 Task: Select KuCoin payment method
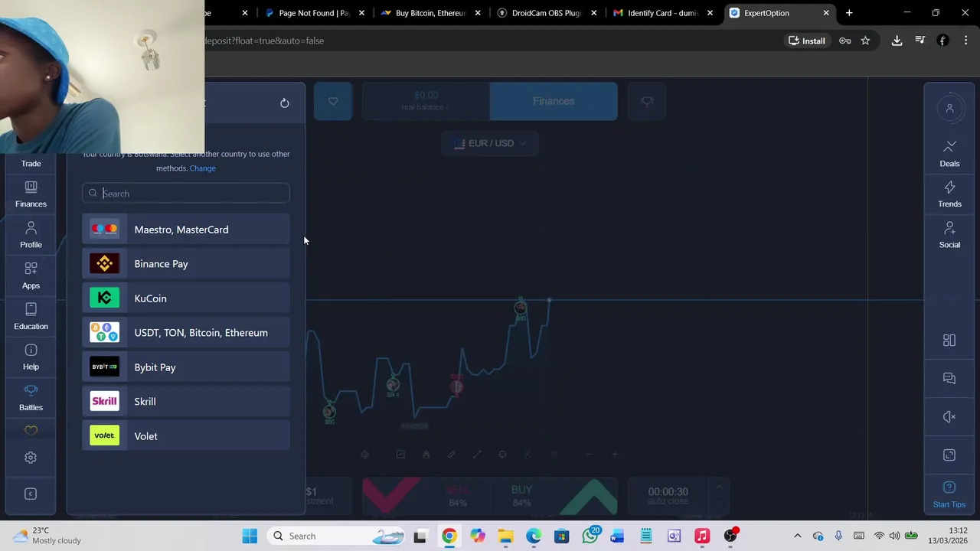click(186, 298)
